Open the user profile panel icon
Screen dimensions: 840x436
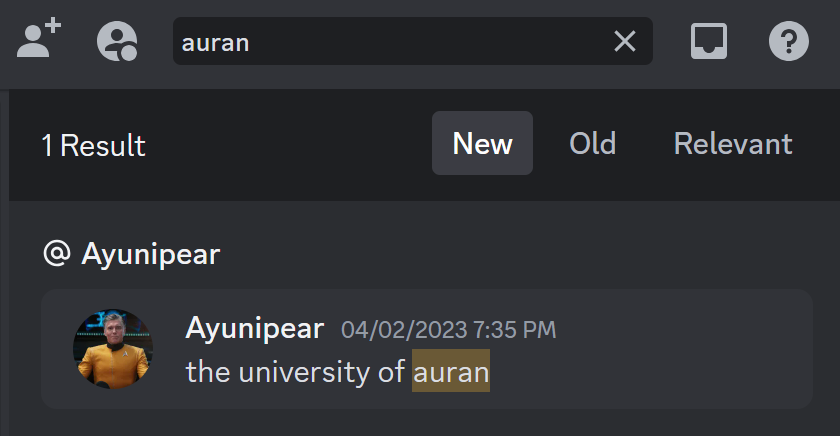(117, 42)
